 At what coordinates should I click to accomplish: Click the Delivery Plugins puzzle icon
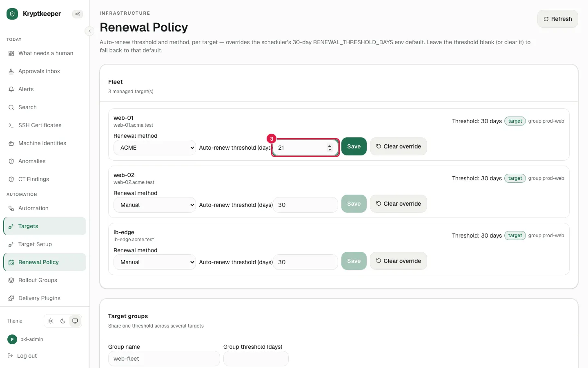pos(11,298)
